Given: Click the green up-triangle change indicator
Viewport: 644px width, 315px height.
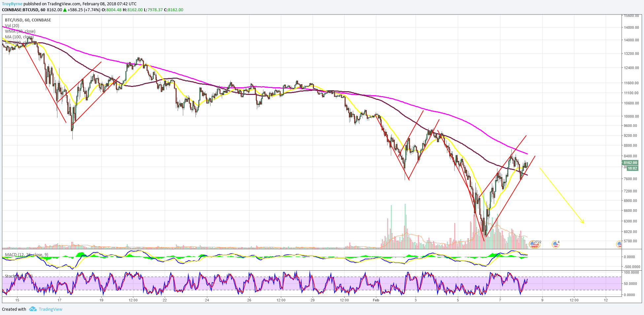Looking at the screenshot, I should (65, 10).
